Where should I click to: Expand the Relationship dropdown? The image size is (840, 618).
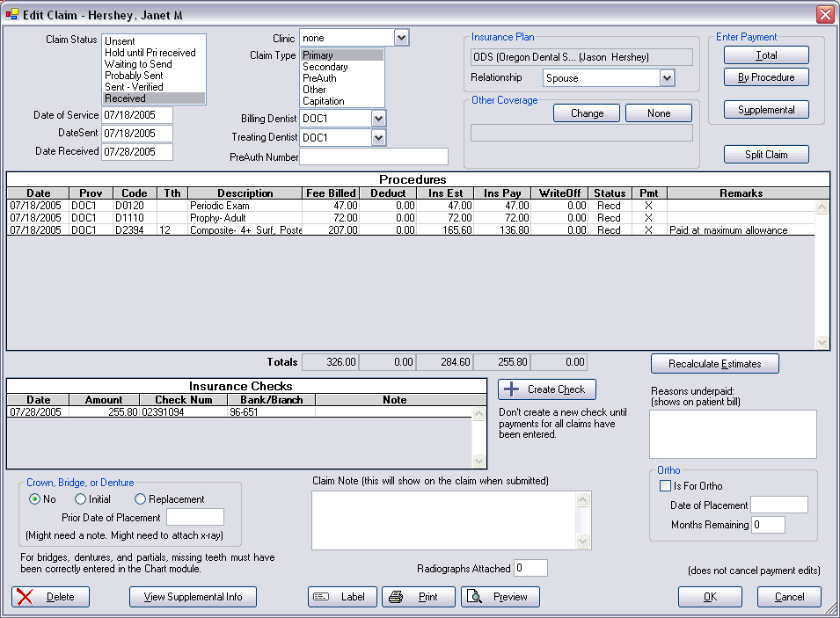click(666, 78)
